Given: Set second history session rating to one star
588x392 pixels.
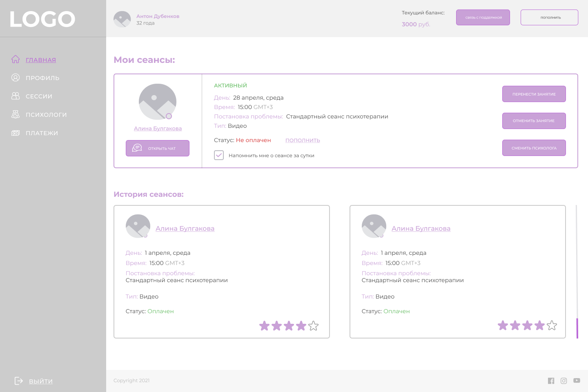Looking at the screenshot, I should point(503,325).
